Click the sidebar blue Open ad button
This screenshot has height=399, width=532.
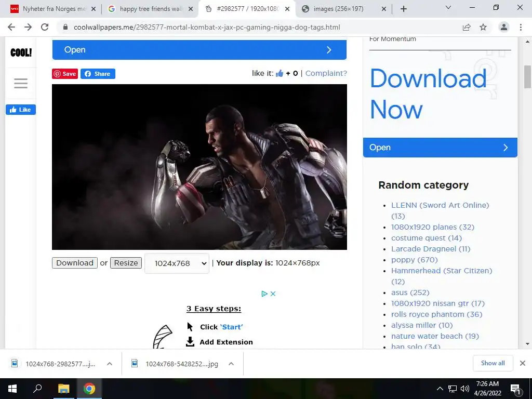click(x=440, y=147)
